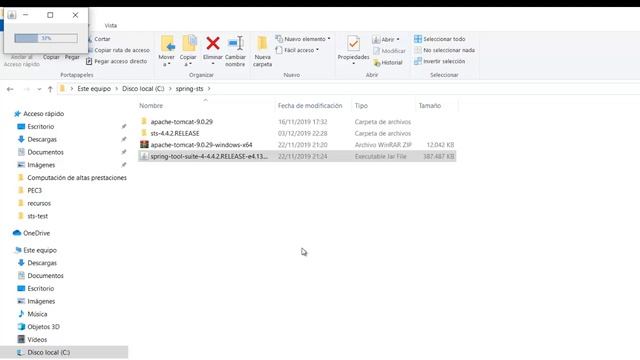Open recent locations dropdown arrow
The image size is (640, 360).
click(39, 89)
